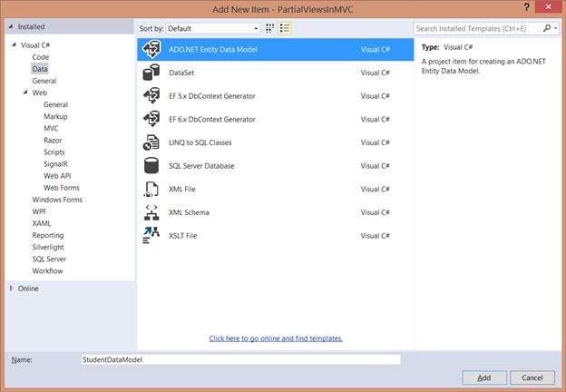Click the EF 5.x DbContext Generator text
566x392 pixels.
click(x=212, y=96)
